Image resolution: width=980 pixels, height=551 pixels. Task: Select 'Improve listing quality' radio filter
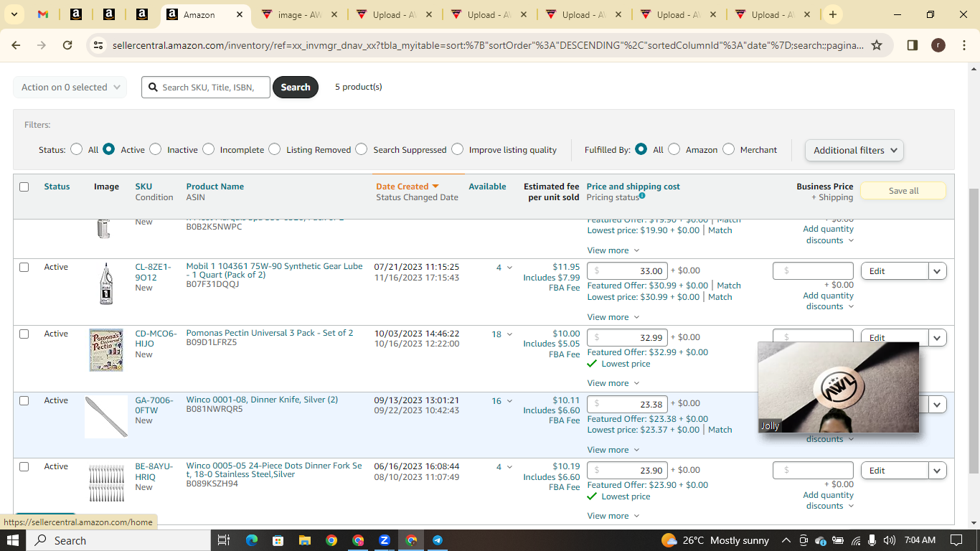point(458,149)
